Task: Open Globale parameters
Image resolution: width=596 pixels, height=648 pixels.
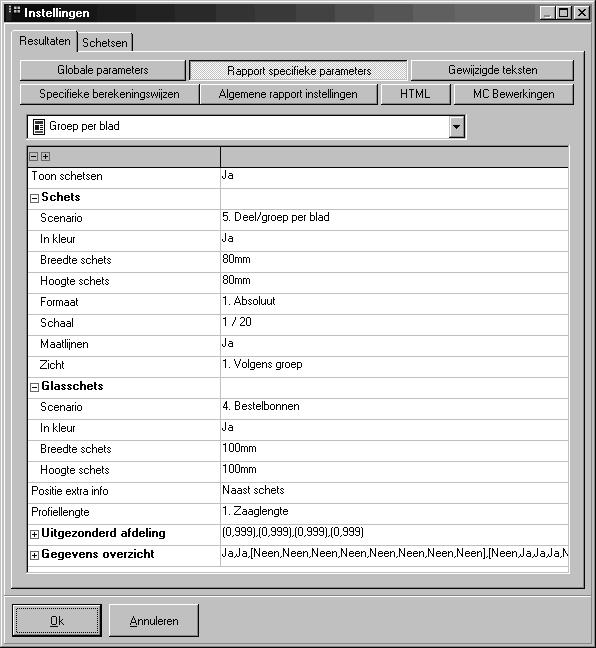Action: [103, 70]
